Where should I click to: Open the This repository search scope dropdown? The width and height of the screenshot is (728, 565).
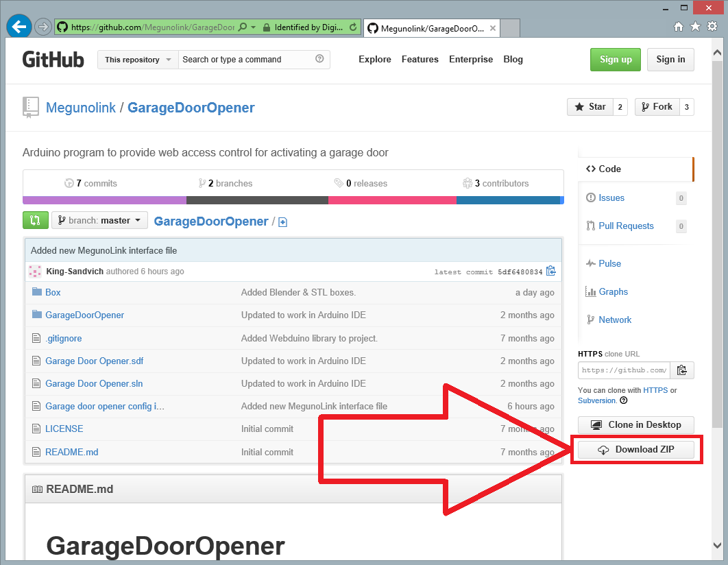[138, 60]
